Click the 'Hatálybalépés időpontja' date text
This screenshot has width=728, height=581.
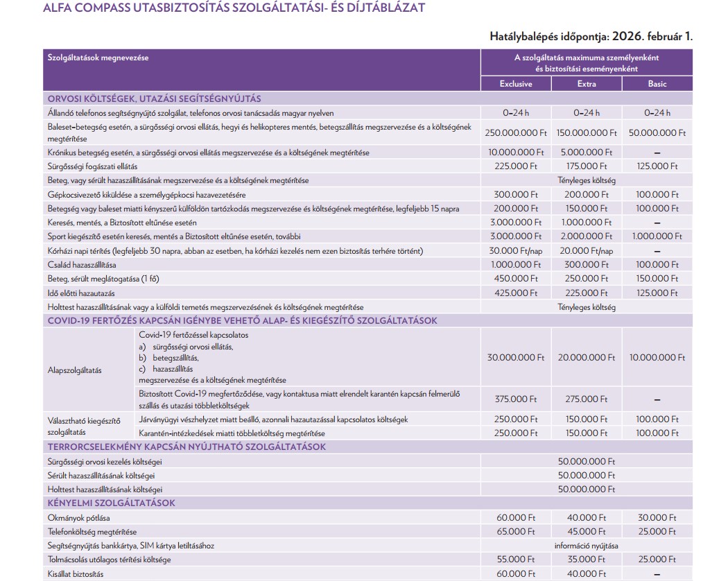coord(591,36)
